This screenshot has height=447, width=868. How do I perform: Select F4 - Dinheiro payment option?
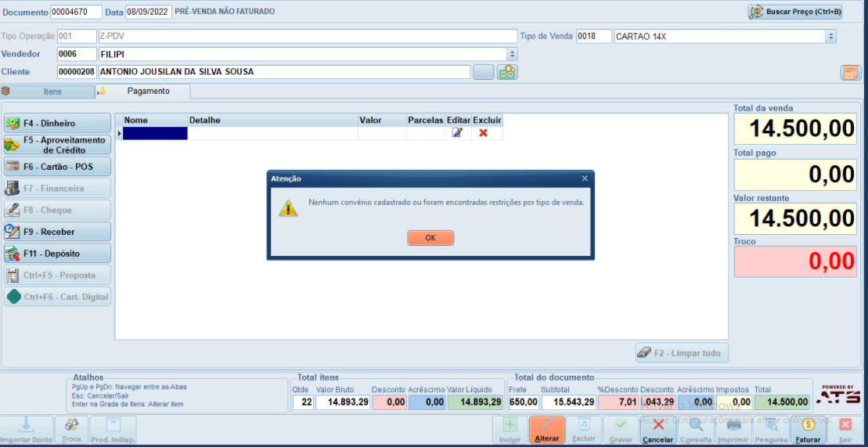pos(58,123)
